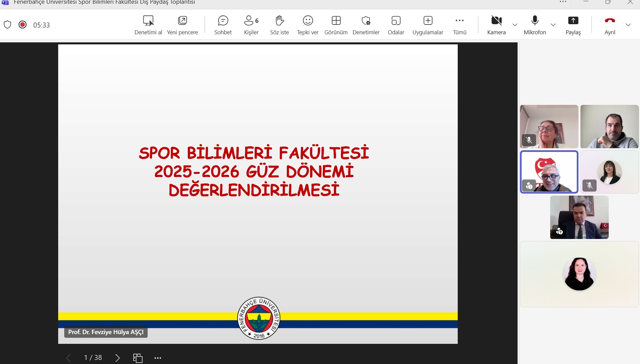Go to the next slide
Viewport: 640px width, 364px height.
117,358
